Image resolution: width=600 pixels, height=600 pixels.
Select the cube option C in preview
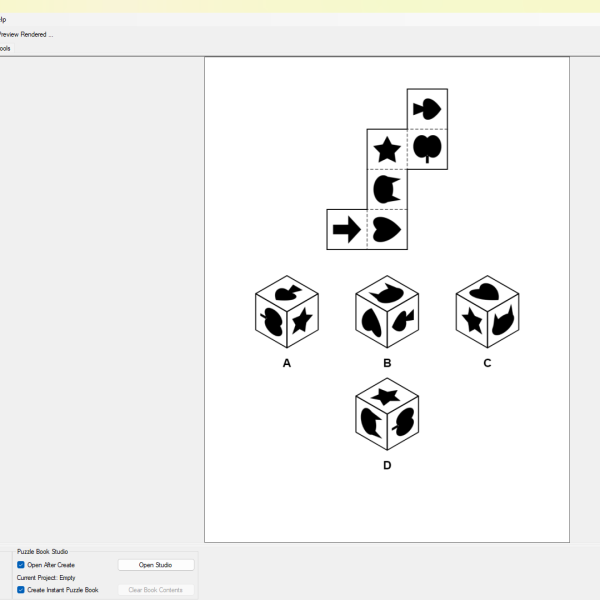tap(487, 311)
